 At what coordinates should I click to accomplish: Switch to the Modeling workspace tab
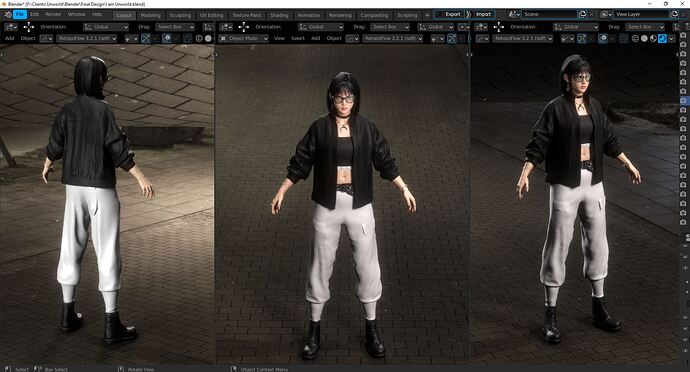pos(150,15)
